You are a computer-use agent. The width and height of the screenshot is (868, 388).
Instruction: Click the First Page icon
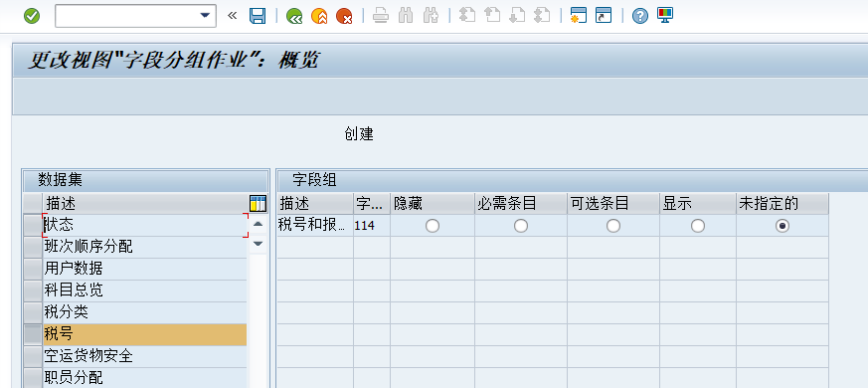[x=467, y=16]
